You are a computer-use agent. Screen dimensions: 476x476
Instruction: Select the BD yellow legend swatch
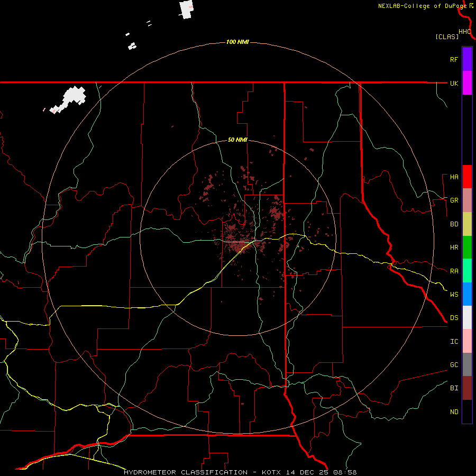tap(467, 224)
